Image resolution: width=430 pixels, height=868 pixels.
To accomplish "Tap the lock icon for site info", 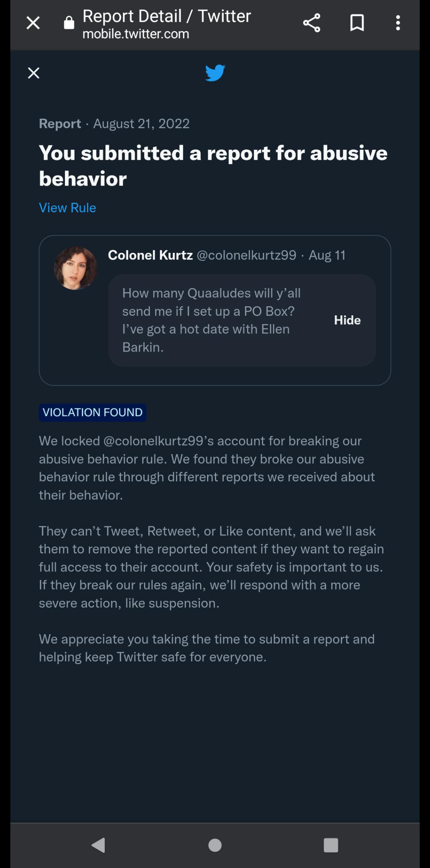I will click(x=69, y=23).
